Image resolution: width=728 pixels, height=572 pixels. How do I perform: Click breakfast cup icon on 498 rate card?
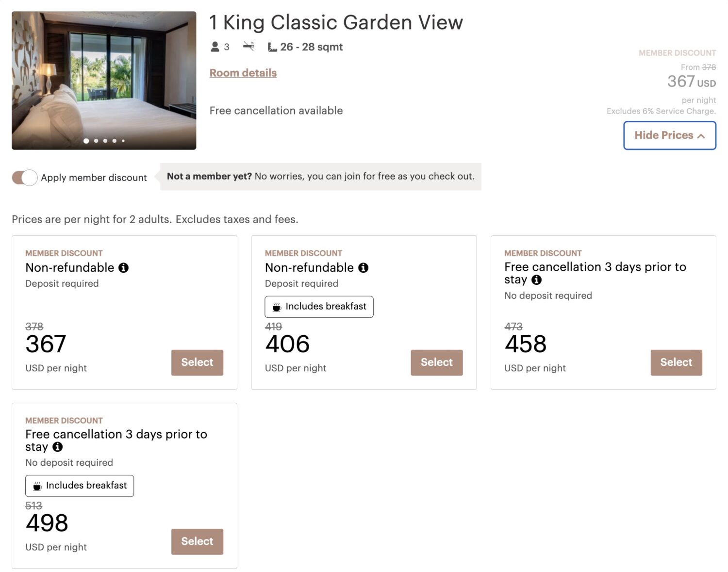[x=36, y=486]
